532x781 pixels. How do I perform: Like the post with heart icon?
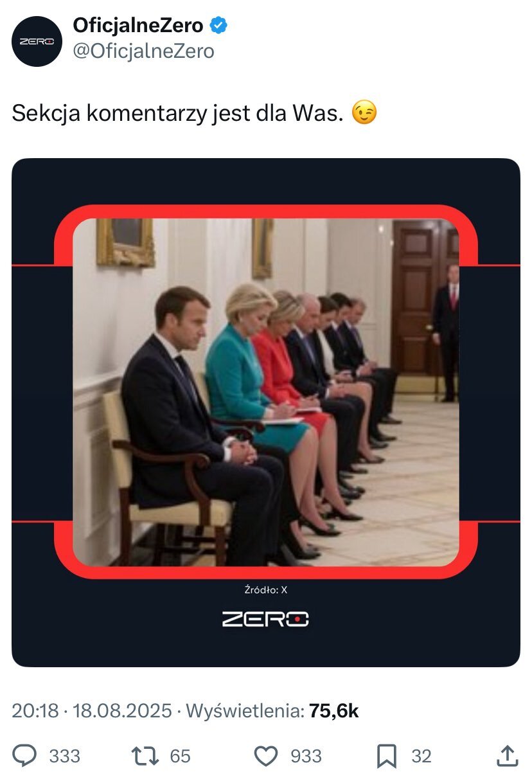(x=266, y=756)
